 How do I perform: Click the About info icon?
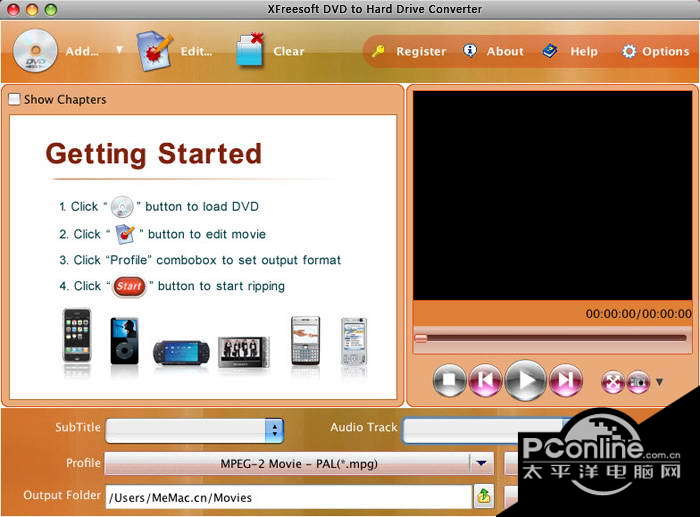click(469, 51)
